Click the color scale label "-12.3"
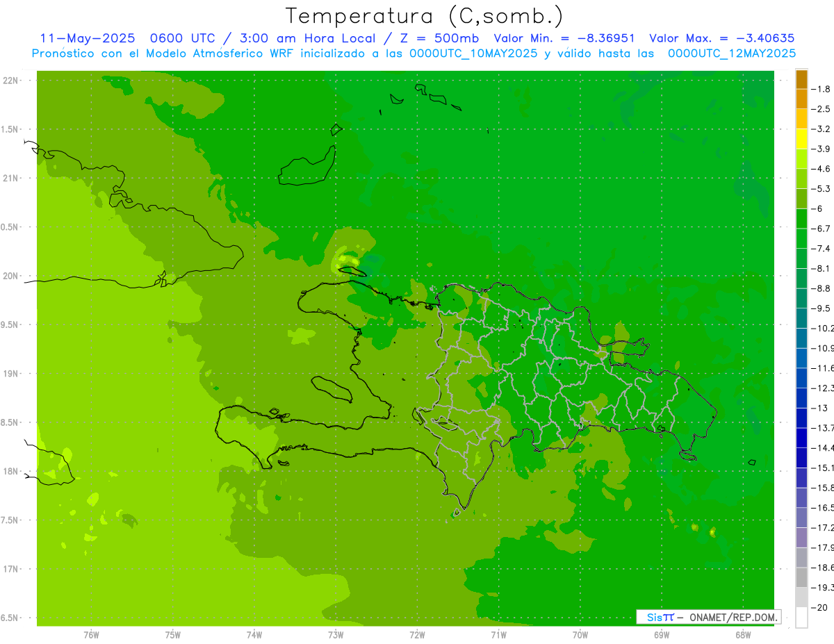 pos(823,388)
